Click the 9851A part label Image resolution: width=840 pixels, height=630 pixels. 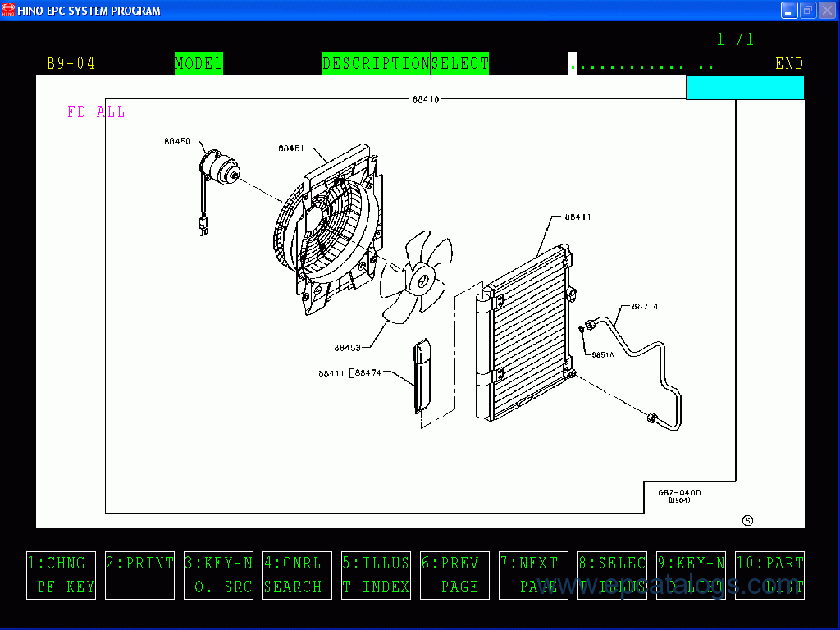pyautogui.click(x=603, y=354)
